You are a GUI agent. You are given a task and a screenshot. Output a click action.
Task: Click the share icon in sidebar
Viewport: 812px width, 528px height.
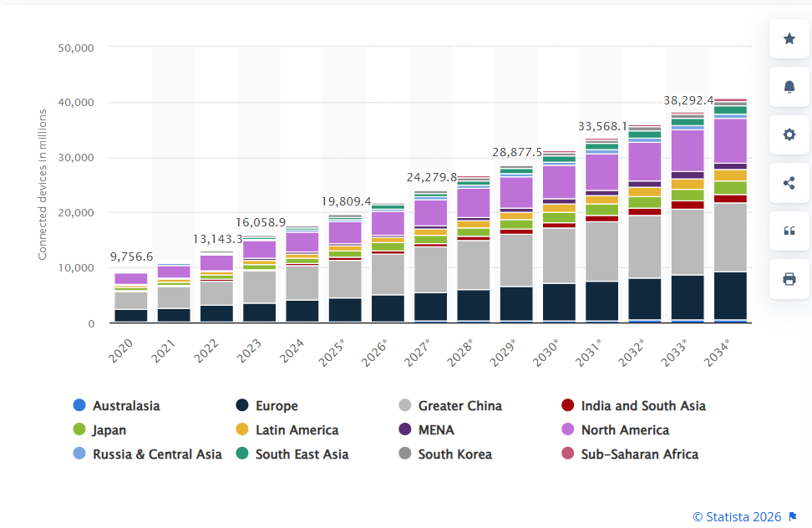[789, 183]
